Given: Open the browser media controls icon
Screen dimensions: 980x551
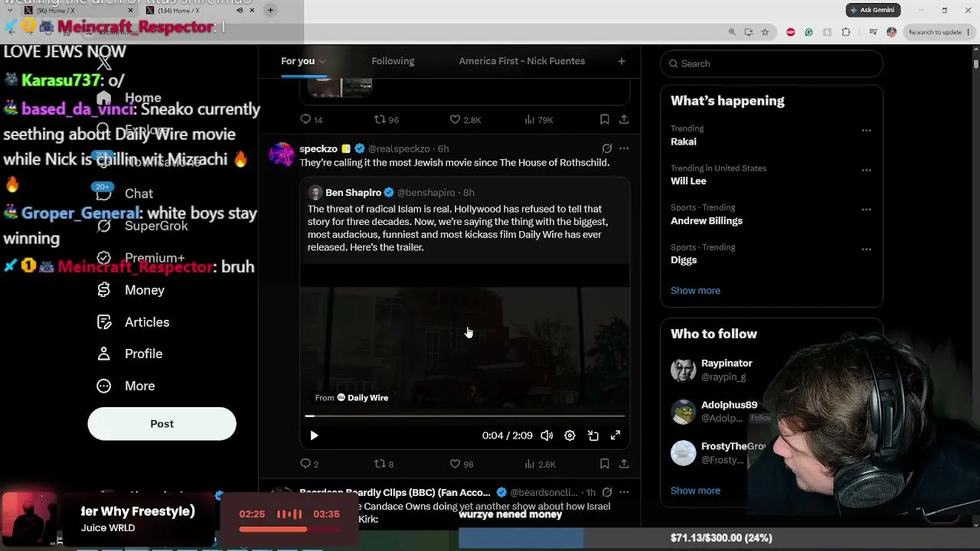Looking at the screenshot, I should [874, 32].
